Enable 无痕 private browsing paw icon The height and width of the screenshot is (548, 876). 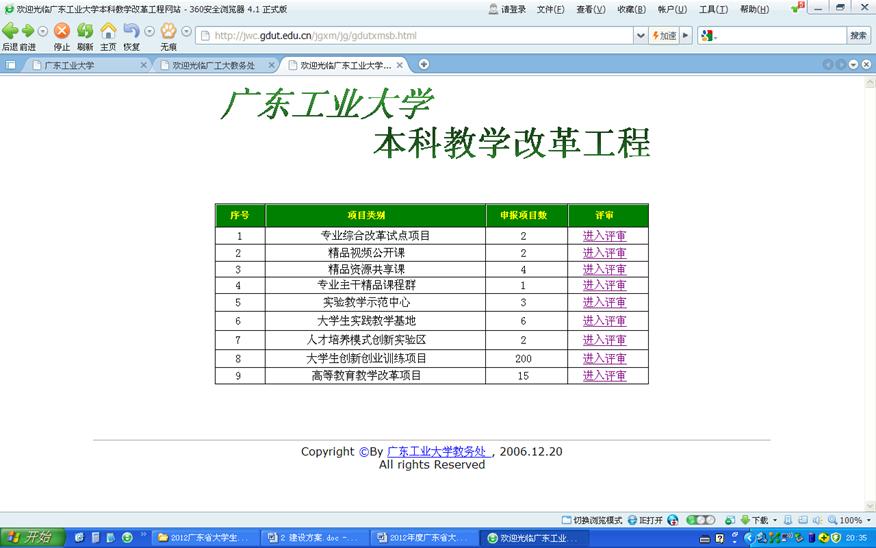(x=168, y=31)
